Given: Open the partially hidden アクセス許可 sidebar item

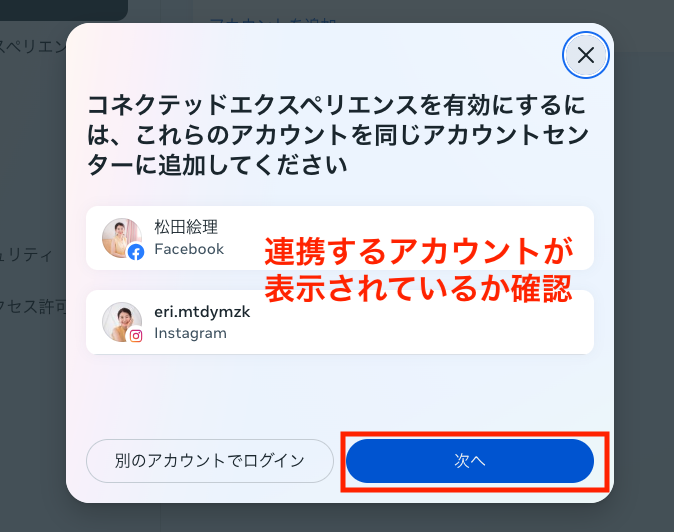Looking at the screenshot, I should click(x=33, y=306).
